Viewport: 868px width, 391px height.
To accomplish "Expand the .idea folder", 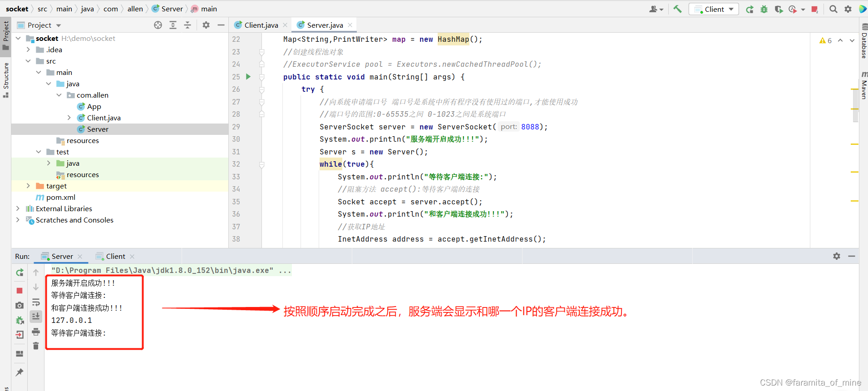I will tap(28, 50).
